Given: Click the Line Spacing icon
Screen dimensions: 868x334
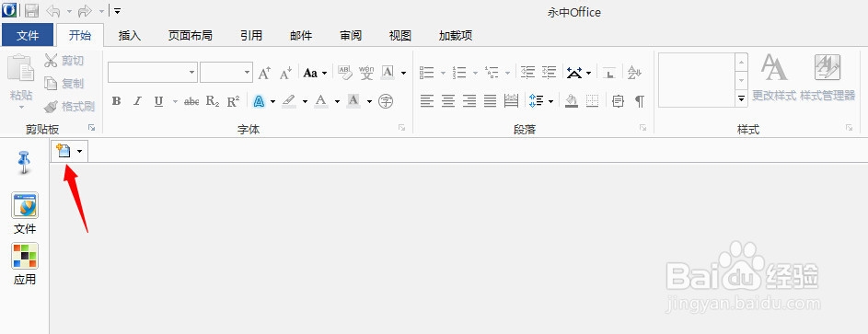Looking at the screenshot, I should [x=536, y=100].
